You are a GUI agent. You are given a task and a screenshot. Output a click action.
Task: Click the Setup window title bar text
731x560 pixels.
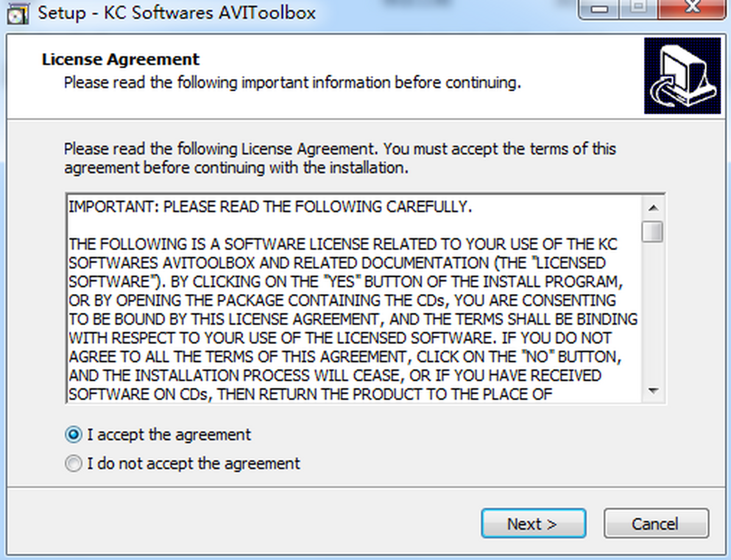coord(177,13)
